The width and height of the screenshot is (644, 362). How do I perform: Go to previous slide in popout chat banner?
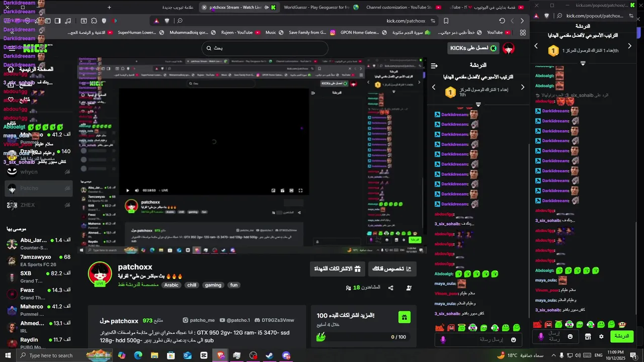click(536, 46)
